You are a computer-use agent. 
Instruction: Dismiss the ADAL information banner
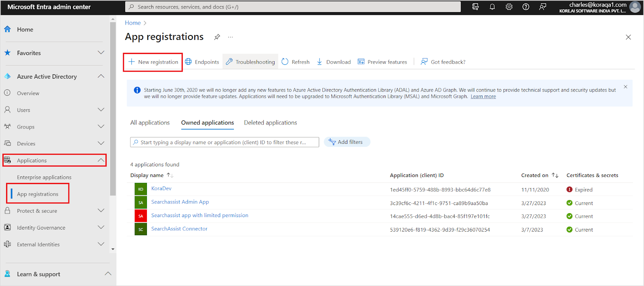[625, 87]
